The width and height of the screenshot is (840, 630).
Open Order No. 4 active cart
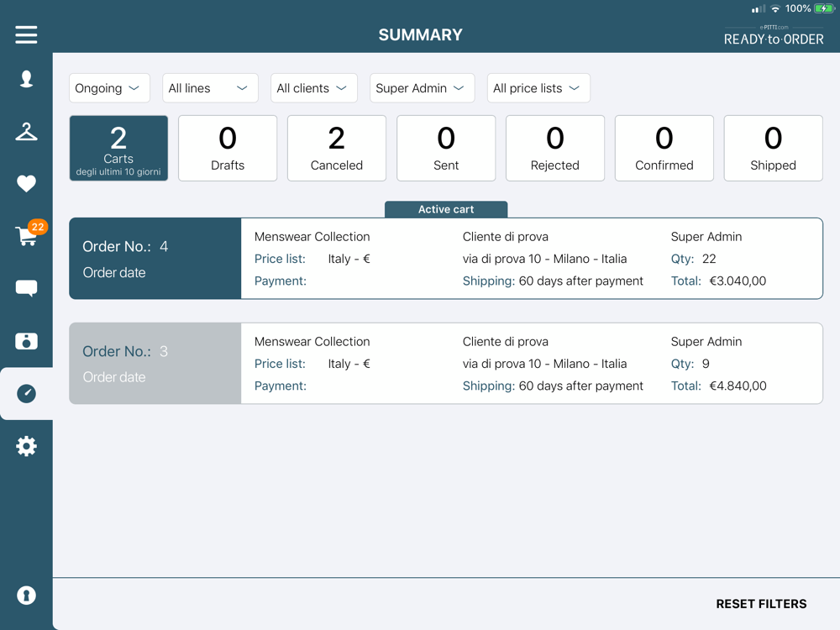[x=445, y=259]
